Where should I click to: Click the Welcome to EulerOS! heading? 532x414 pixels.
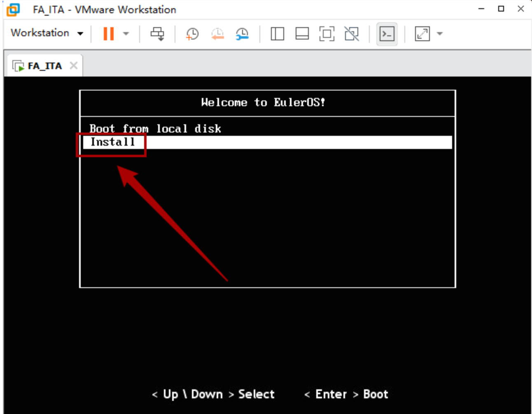point(263,102)
